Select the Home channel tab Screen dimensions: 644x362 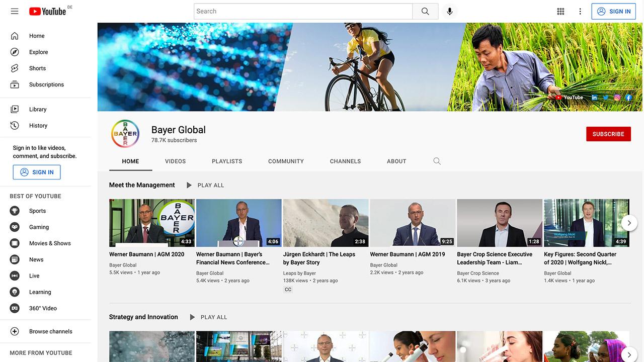pos(130,161)
